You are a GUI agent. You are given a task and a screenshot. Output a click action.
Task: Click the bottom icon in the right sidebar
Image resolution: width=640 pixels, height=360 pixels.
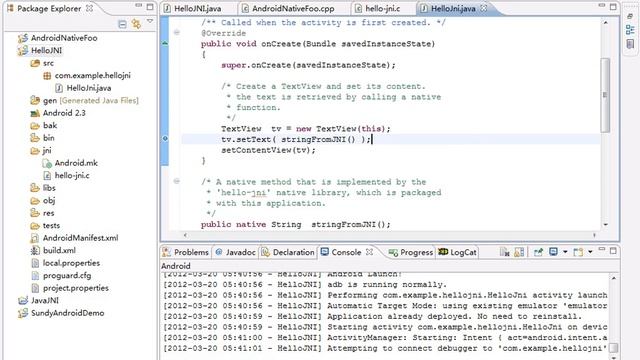tap(630, 44)
